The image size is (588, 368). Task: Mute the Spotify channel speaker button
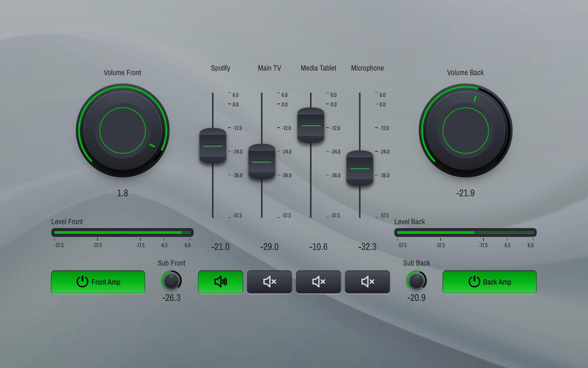220,282
